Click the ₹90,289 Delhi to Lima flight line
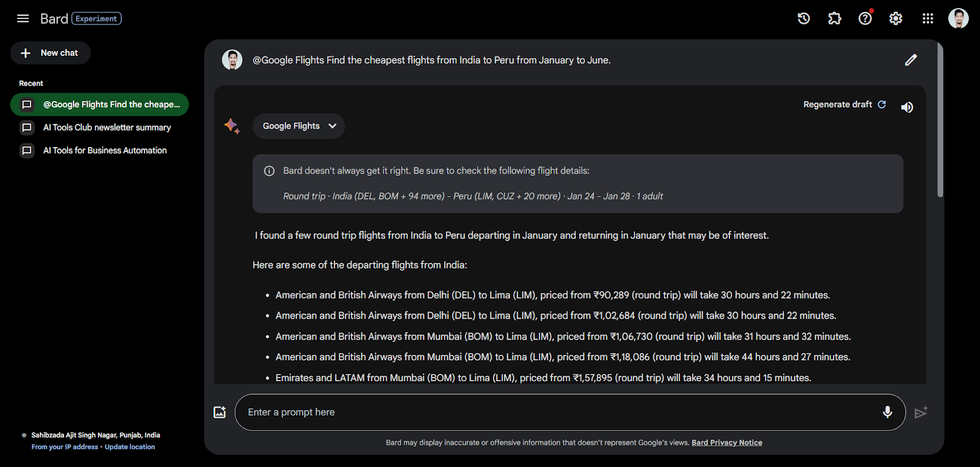 tap(552, 295)
